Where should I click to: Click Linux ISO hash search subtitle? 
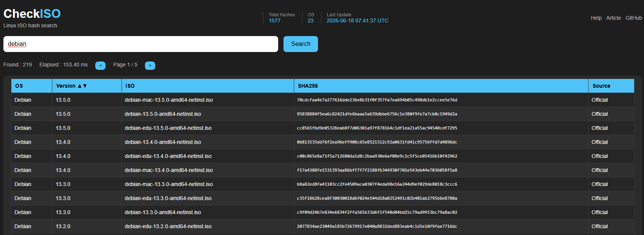click(30, 25)
